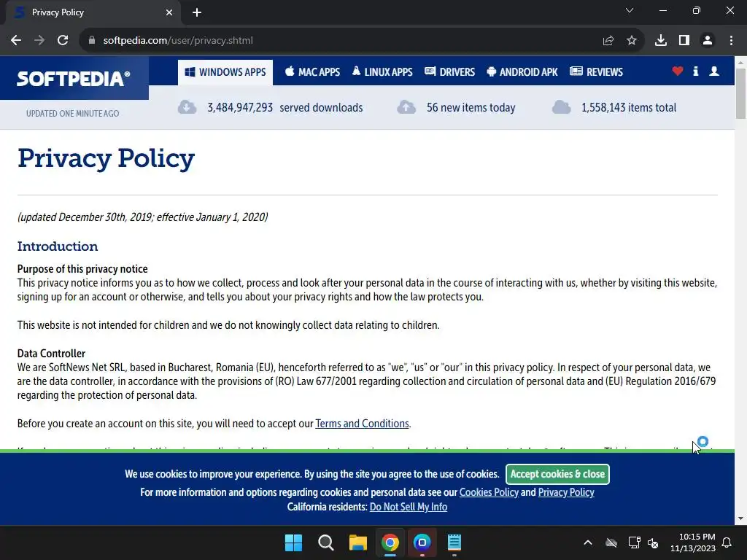Image resolution: width=747 pixels, height=560 pixels.
Task: Click the 'Privacy Policy' page heading
Action: (106, 159)
